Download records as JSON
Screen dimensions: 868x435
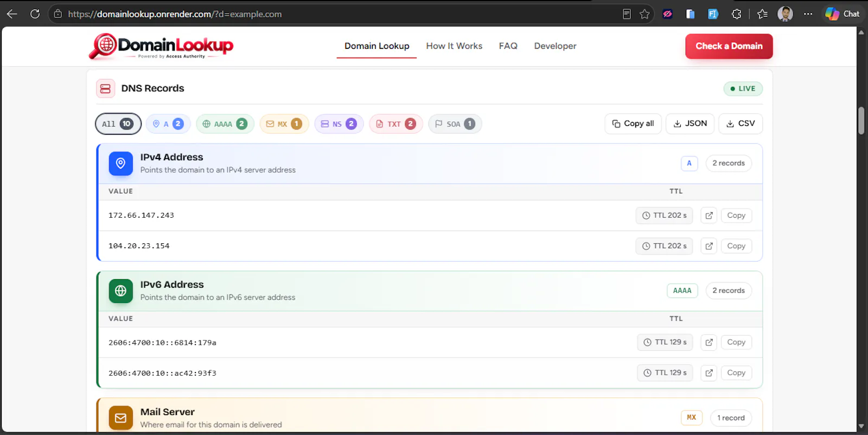(x=690, y=124)
